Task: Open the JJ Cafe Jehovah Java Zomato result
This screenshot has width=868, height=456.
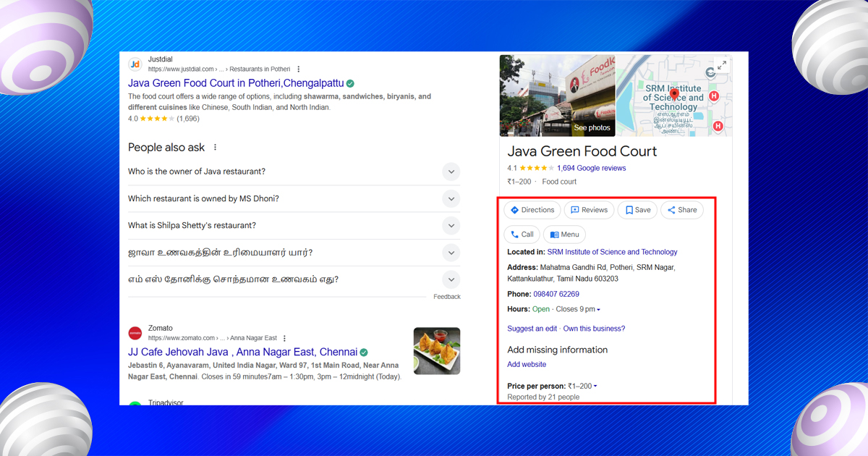Action: (242, 352)
